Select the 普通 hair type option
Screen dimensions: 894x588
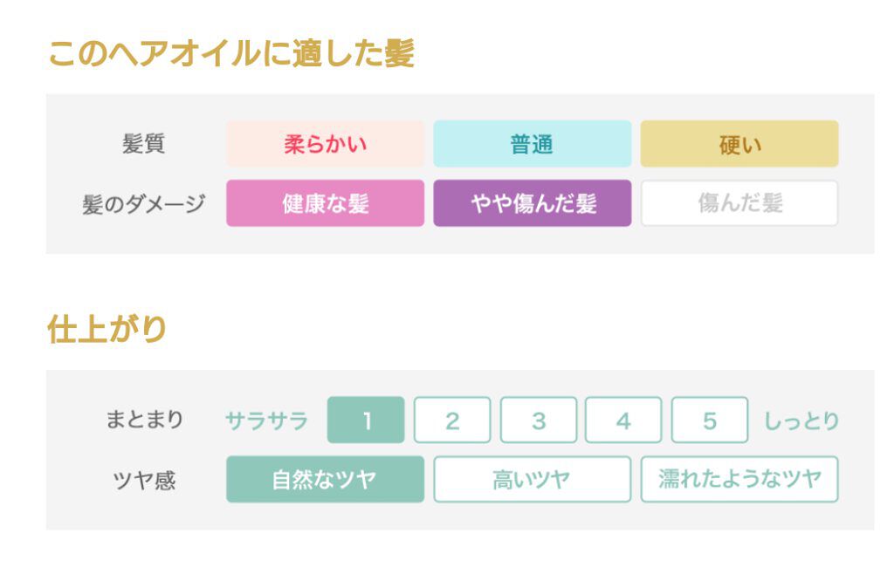tap(532, 144)
